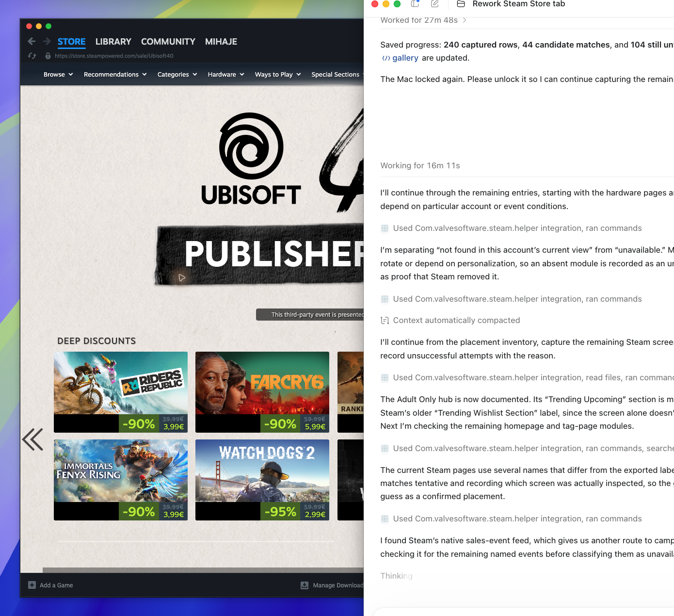Click the integration icon on the searched row
The height and width of the screenshot is (616, 674).
click(385, 449)
